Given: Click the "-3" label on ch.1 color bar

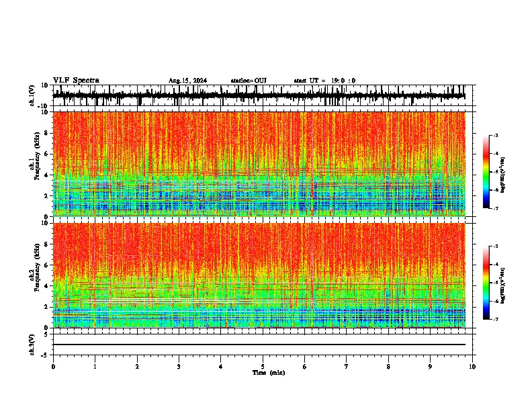Looking at the screenshot, I should pos(496,135).
